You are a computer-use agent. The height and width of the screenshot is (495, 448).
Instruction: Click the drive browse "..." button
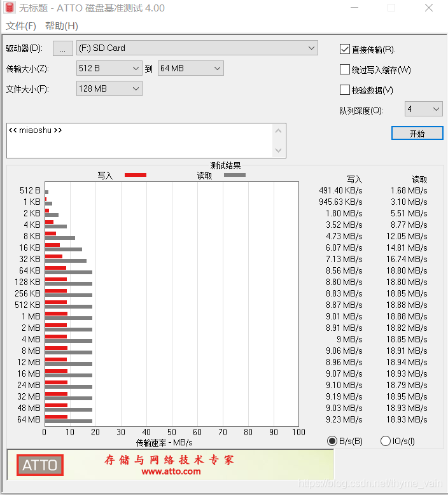(63, 48)
